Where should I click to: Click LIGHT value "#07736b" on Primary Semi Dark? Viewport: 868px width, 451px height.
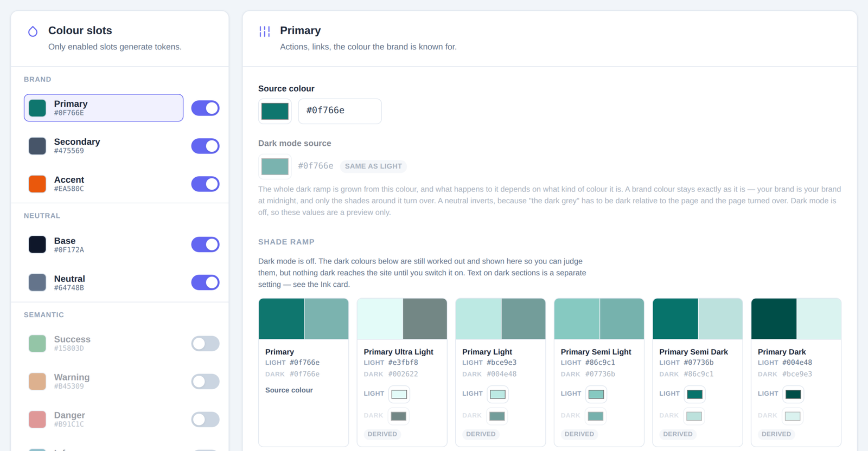(x=699, y=363)
